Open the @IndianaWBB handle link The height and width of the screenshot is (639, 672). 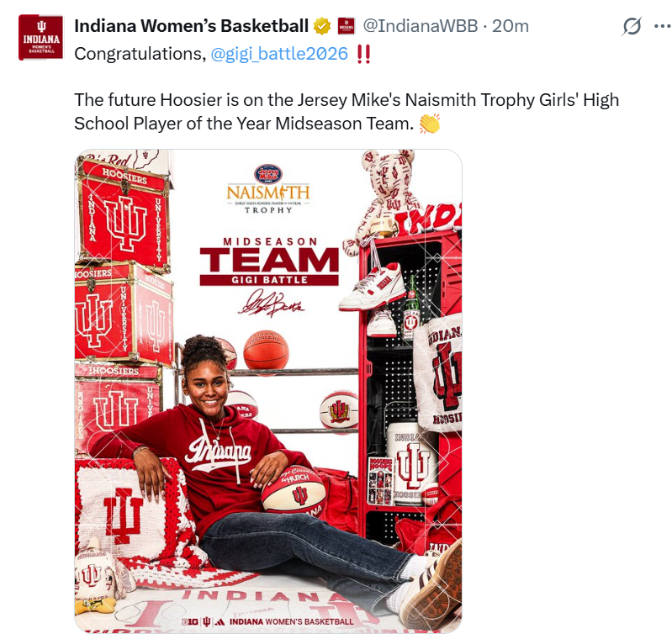coord(420,26)
